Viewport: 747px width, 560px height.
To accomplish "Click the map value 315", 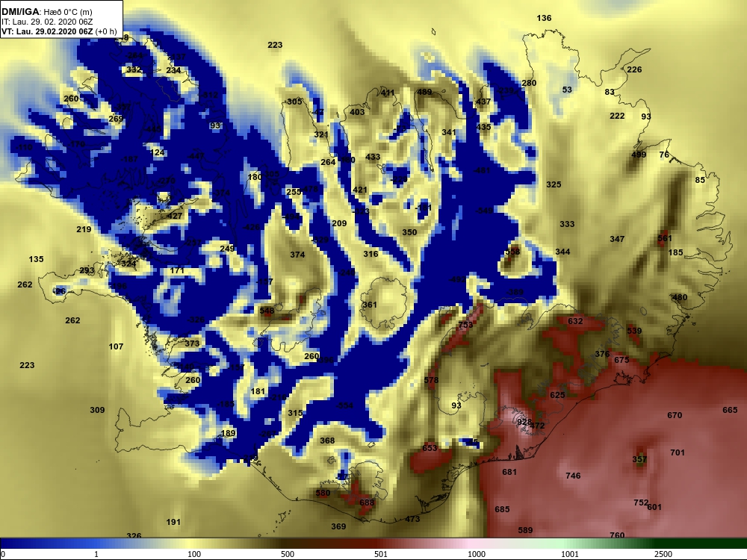I will pos(295,413).
